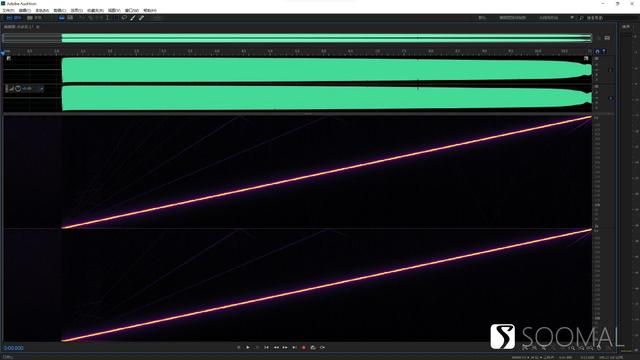
Task: Click Fast Forward button in transport
Action: (285, 347)
